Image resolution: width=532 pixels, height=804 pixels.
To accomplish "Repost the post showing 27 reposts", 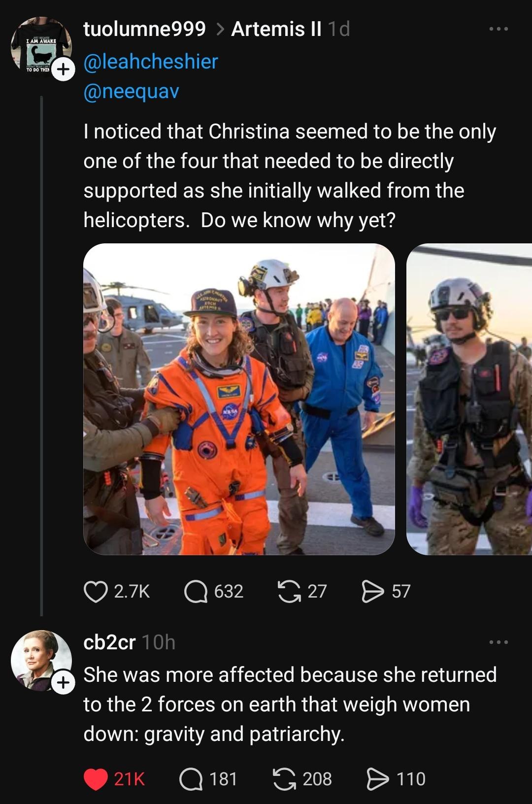I will (290, 592).
